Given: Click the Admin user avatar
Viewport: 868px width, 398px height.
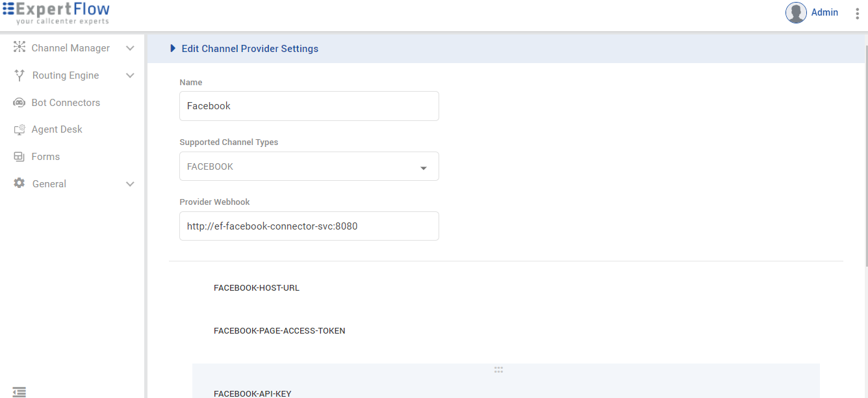Looking at the screenshot, I should [x=796, y=13].
